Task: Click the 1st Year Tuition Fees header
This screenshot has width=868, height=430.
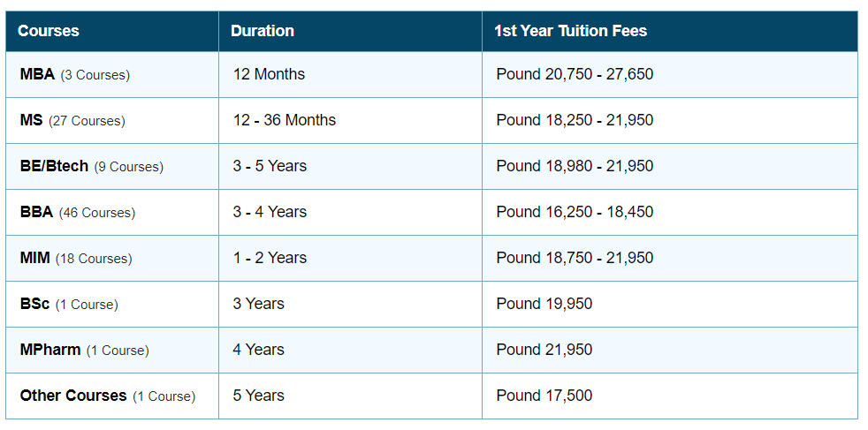Action: pos(571,31)
